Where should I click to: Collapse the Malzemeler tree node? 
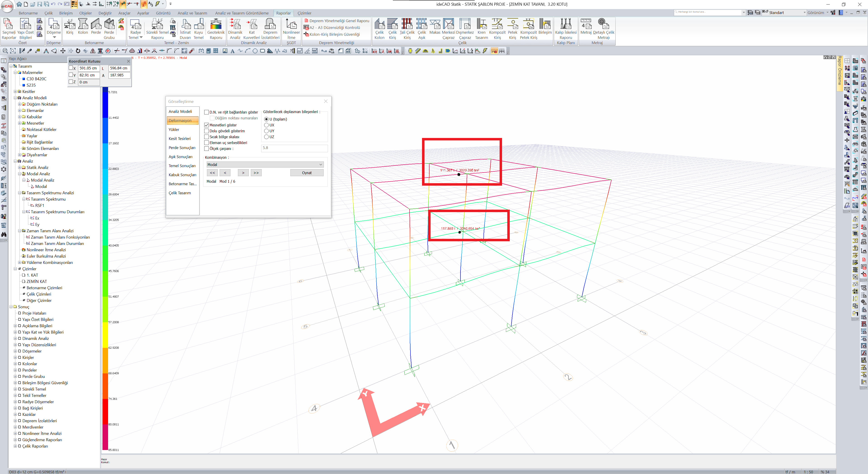click(x=15, y=72)
